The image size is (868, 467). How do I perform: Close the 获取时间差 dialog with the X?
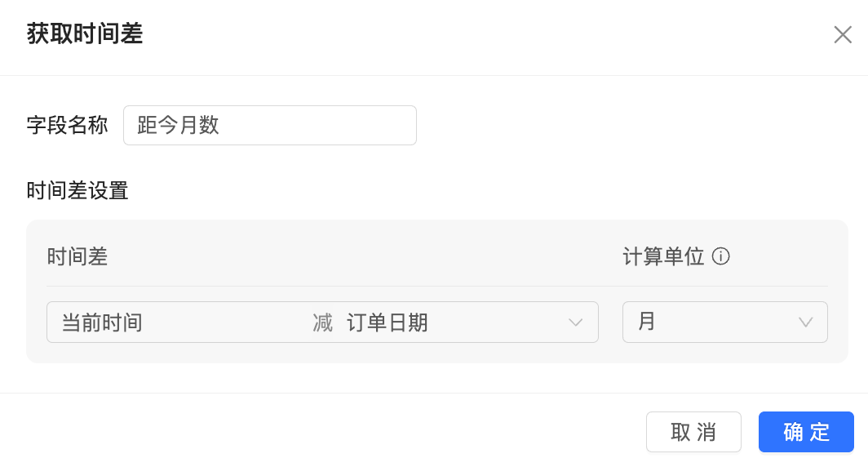tap(843, 34)
